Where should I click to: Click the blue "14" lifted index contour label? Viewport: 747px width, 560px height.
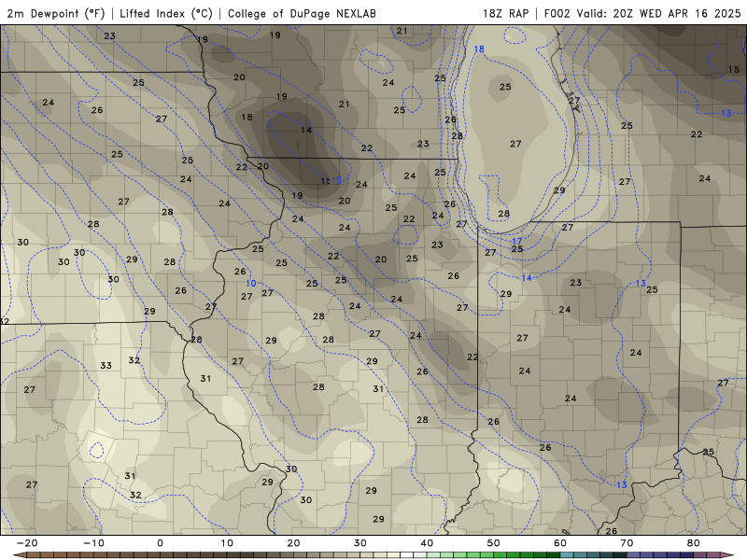[x=527, y=277]
